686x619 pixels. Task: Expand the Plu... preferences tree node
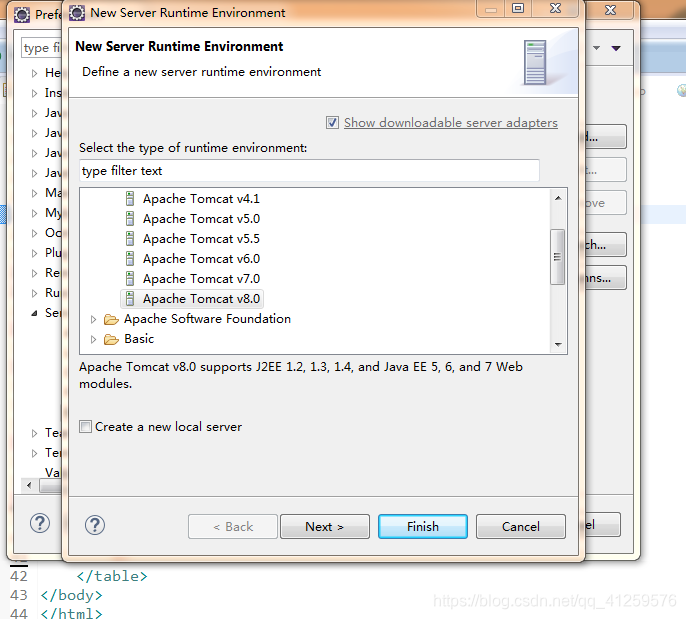[35, 253]
